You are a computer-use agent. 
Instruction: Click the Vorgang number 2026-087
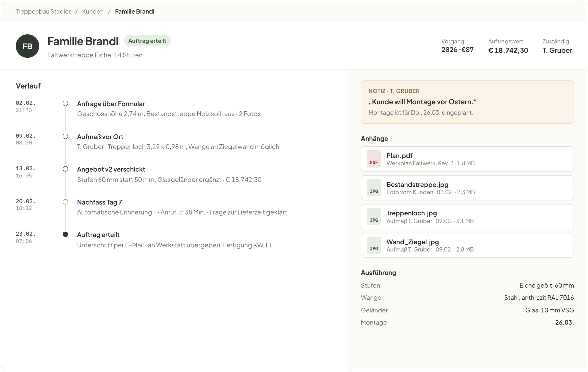[x=457, y=50]
